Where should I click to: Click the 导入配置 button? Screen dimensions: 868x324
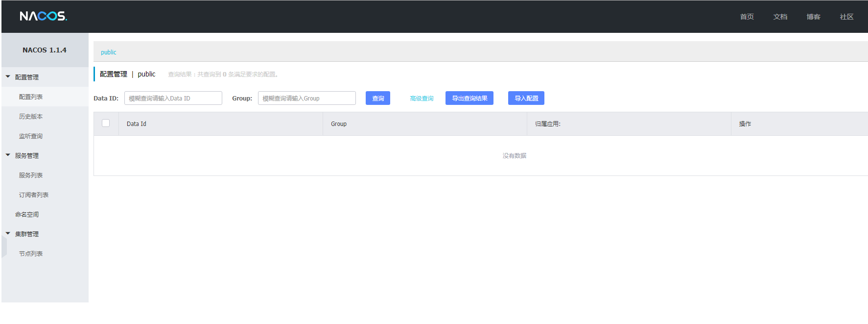[x=526, y=98]
